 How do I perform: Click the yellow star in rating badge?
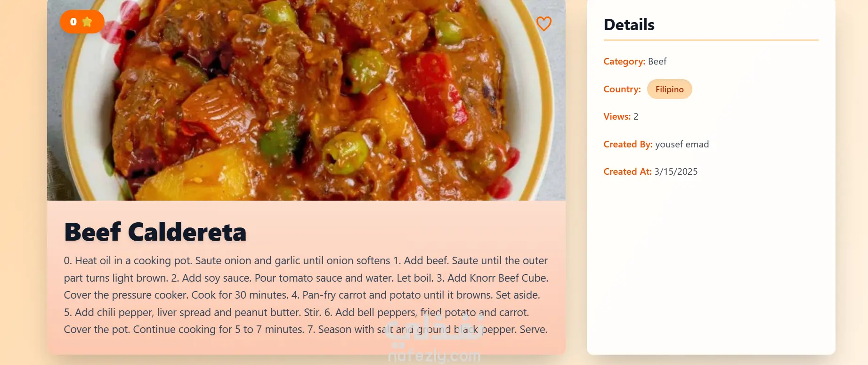[x=87, y=22]
